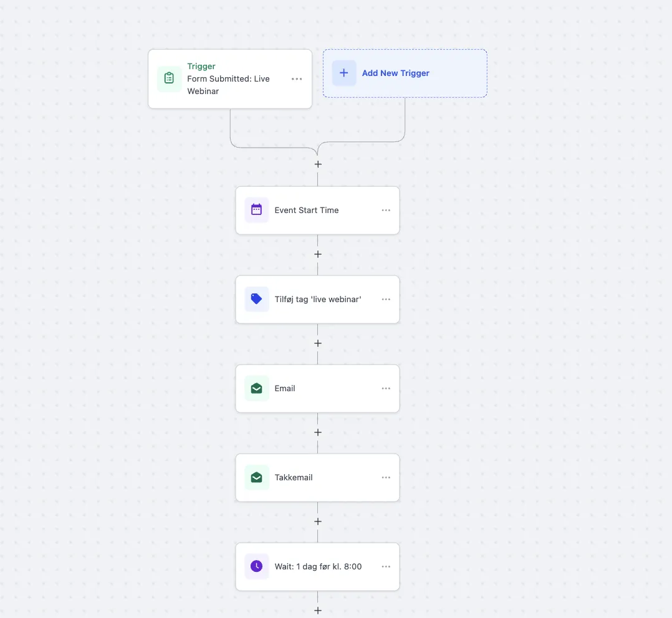Open three-dot menu on Takkemail step
The image size is (672, 618).
click(x=386, y=478)
